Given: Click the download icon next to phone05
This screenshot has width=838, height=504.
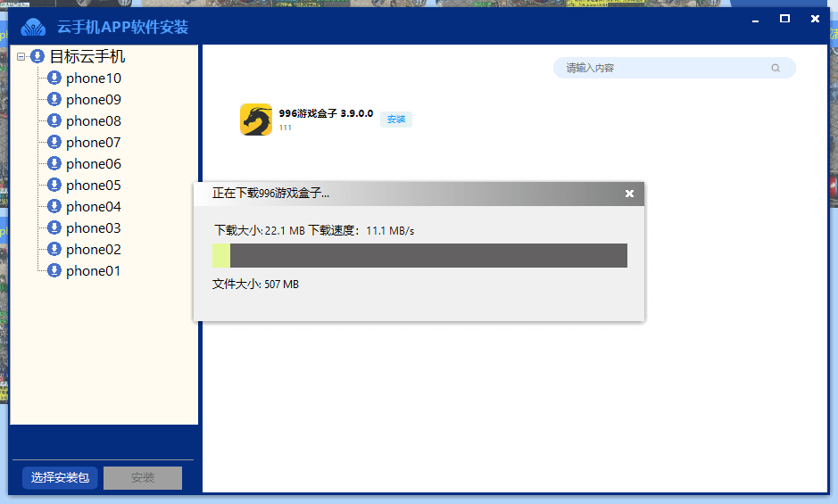Looking at the screenshot, I should 54,185.
